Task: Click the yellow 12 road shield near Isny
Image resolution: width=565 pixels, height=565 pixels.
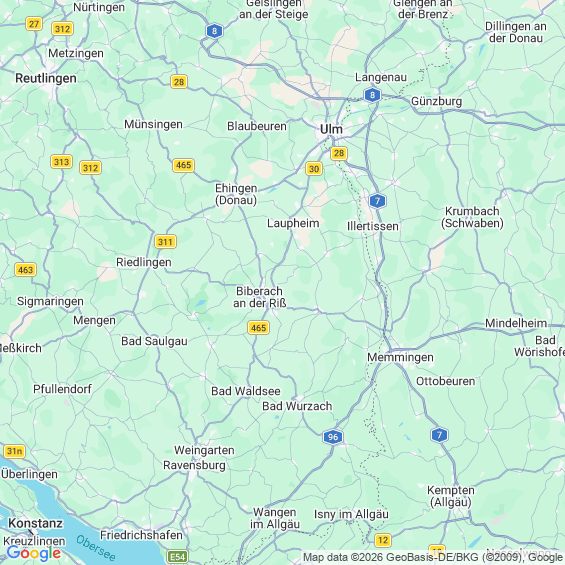Action: pos(383,540)
